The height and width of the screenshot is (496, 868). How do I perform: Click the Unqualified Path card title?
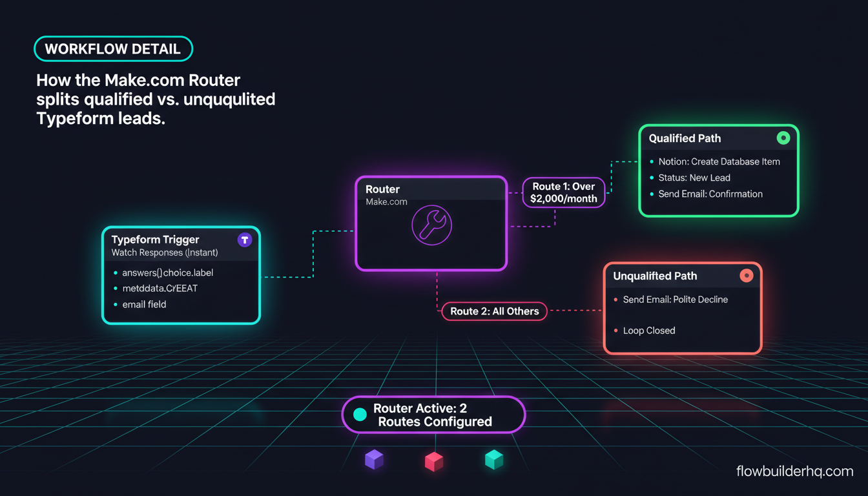click(x=655, y=276)
